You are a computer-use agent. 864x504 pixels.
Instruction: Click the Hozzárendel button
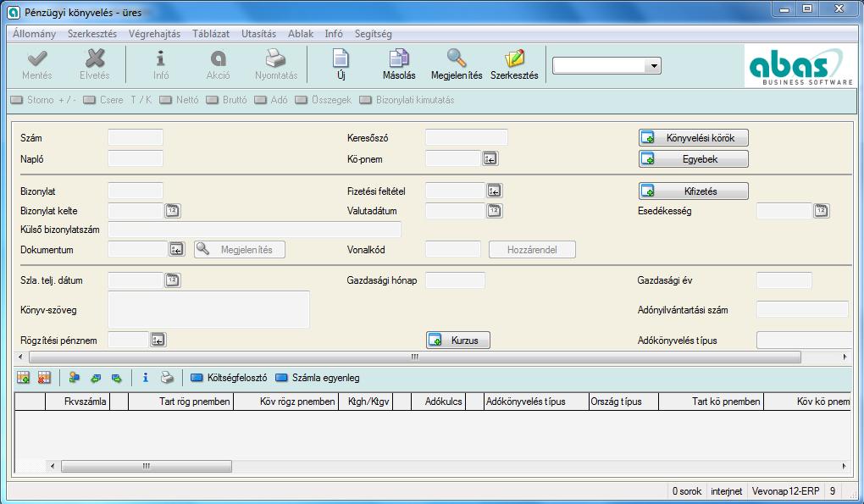coord(532,250)
